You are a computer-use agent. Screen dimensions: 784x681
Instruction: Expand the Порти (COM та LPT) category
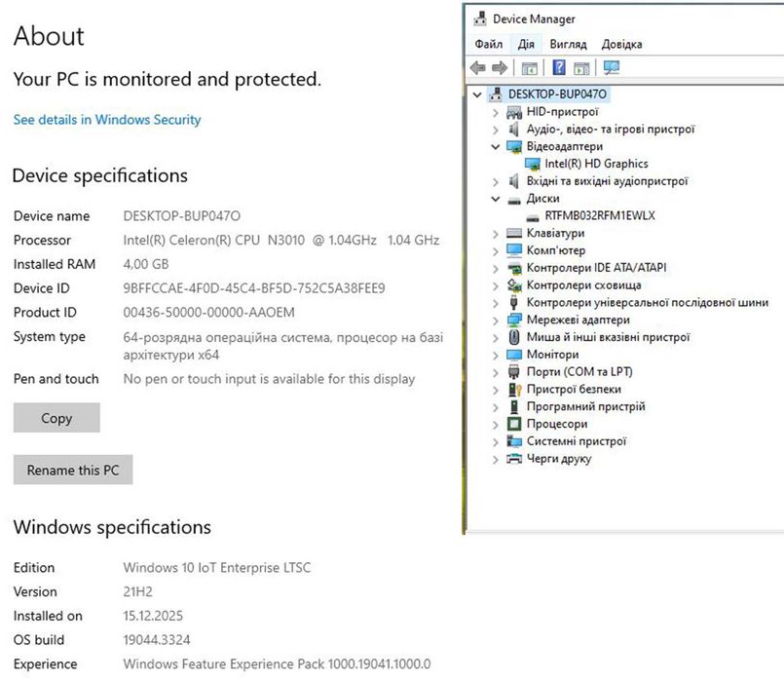pyautogui.click(x=496, y=372)
